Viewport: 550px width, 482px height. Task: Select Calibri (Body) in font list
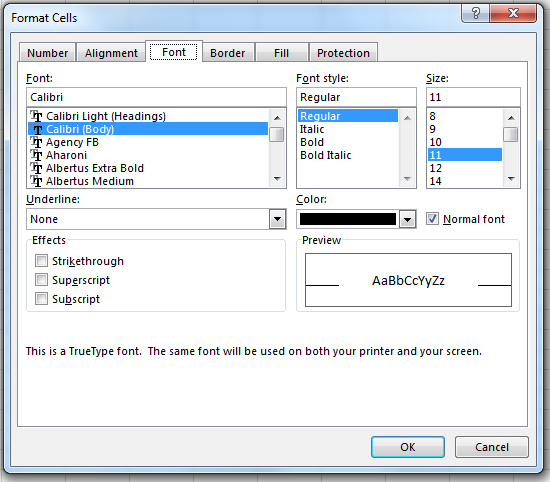point(148,129)
